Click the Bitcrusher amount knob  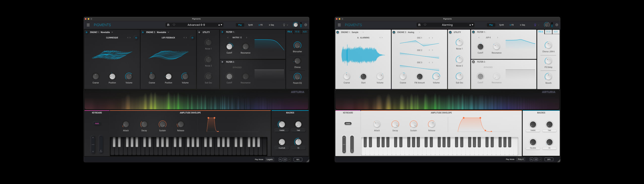coord(297,45)
